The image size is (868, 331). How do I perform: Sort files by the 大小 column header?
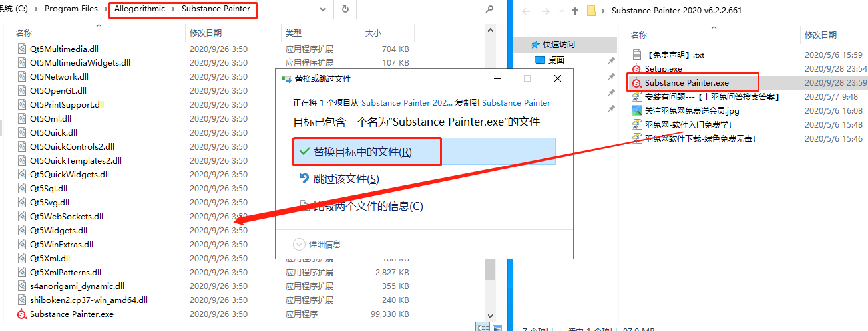[x=373, y=33]
